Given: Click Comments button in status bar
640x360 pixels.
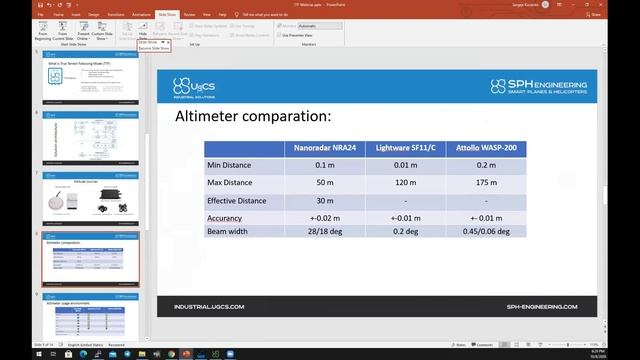Looking at the screenshot, I should coord(482,345).
